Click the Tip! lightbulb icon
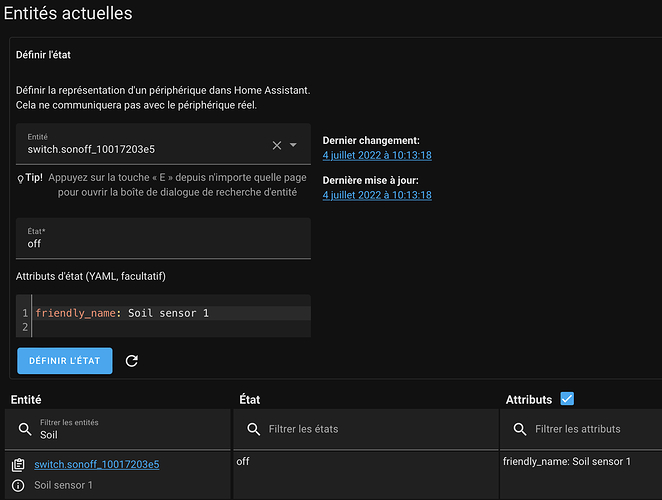662x500 pixels. [x=20, y=179]
